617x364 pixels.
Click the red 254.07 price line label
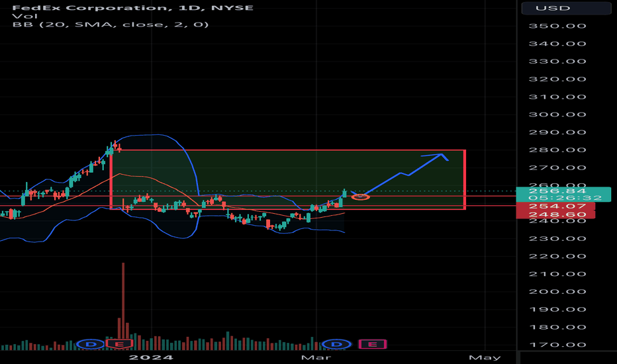pyautogui.click(x=555, y=206)
